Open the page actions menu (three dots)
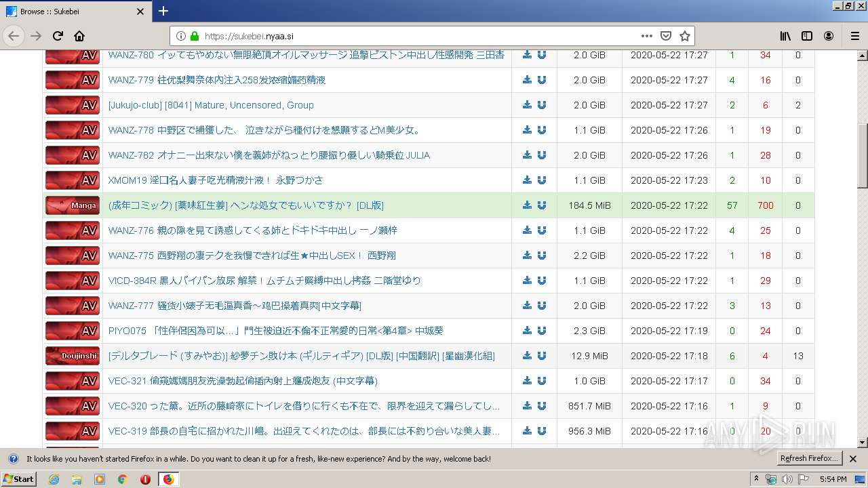The image size is (868, 488). (x=646, y=36)
